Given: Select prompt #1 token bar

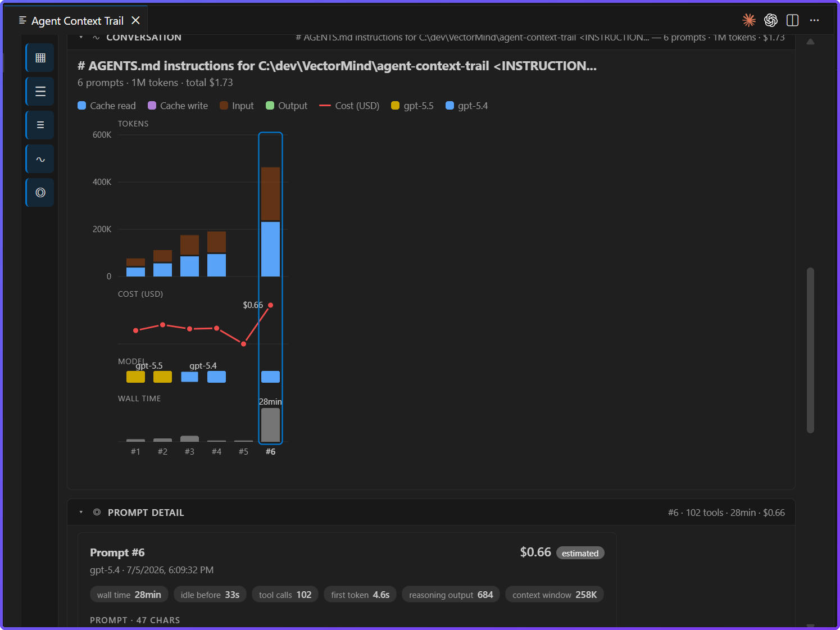Looking at the screenshot, I should (x=135, y=268).
